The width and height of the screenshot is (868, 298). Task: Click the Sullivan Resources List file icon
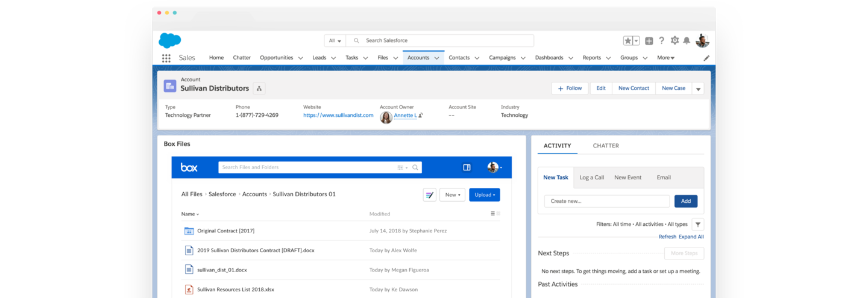point(189,290)
